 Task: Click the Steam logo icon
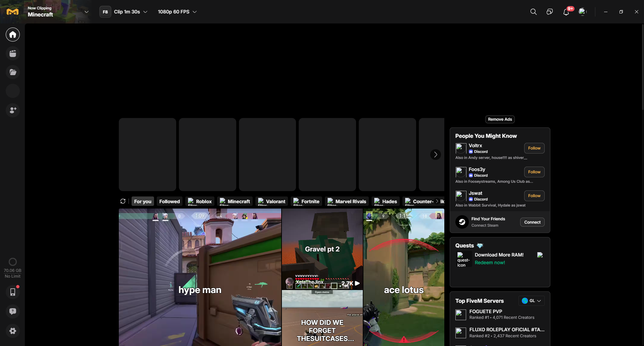(x=462, y=222)
